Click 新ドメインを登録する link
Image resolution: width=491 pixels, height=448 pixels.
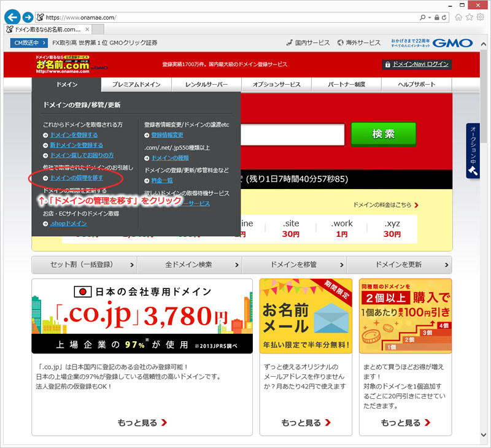pyautogui.click(x=77, y=145)
